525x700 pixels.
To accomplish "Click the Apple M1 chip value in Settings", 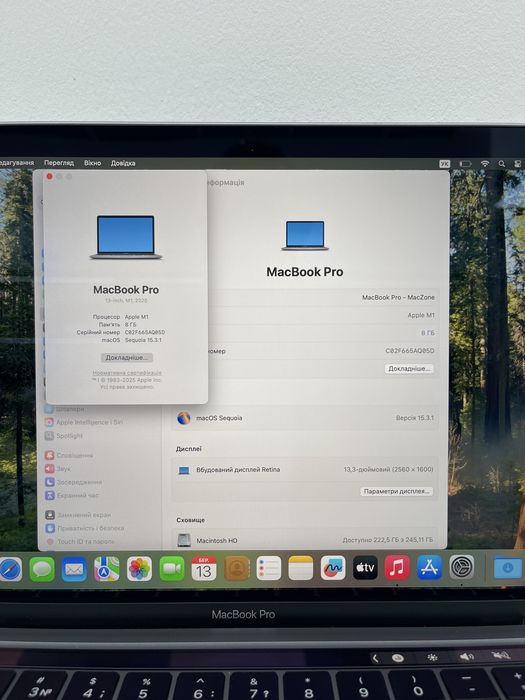I will (x=421, y=315).
